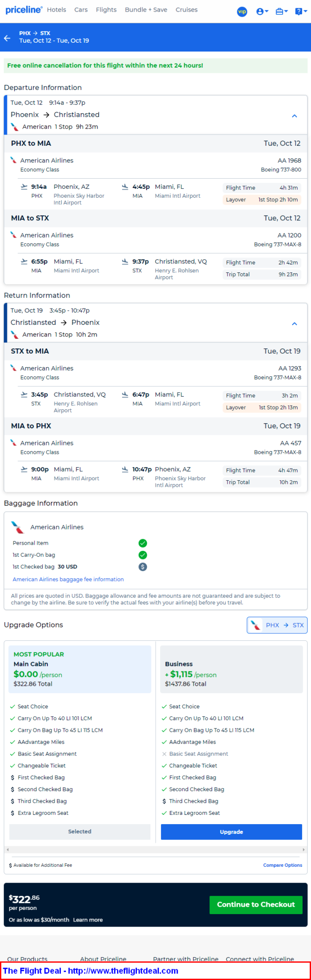Select the PHX to STX upgrade tab
The width and height of the screenshot is (311, 980).
coord(277,625)
